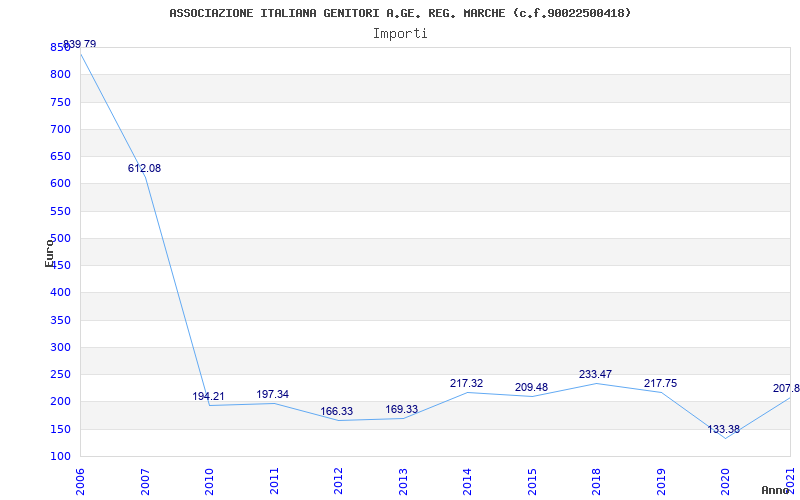Screen dimensions: 800x500
Task: Click x-axis year 2007
Action: tap(145, 482)
